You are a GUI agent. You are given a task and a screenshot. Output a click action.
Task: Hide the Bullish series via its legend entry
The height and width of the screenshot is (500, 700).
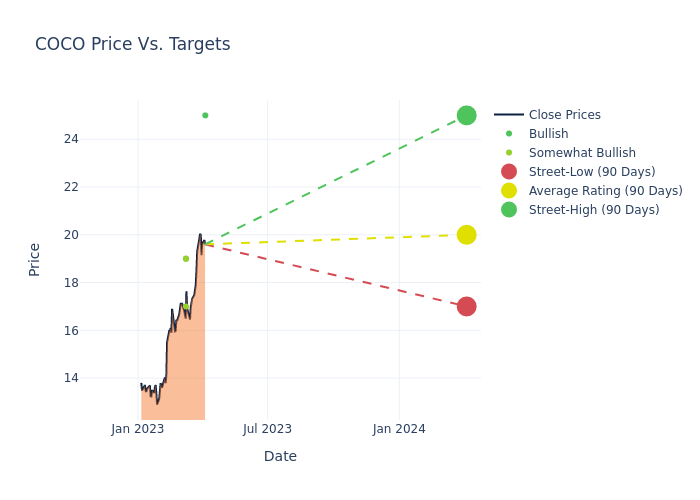tap(548, 134)
